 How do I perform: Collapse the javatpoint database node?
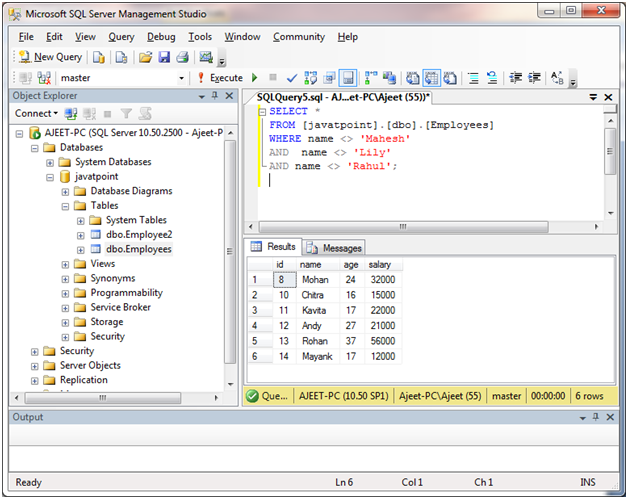tap(50, 177)
